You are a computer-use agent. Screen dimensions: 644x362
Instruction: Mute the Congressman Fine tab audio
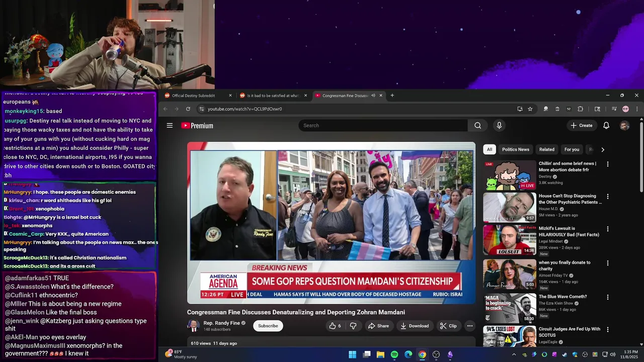point(373,96)
